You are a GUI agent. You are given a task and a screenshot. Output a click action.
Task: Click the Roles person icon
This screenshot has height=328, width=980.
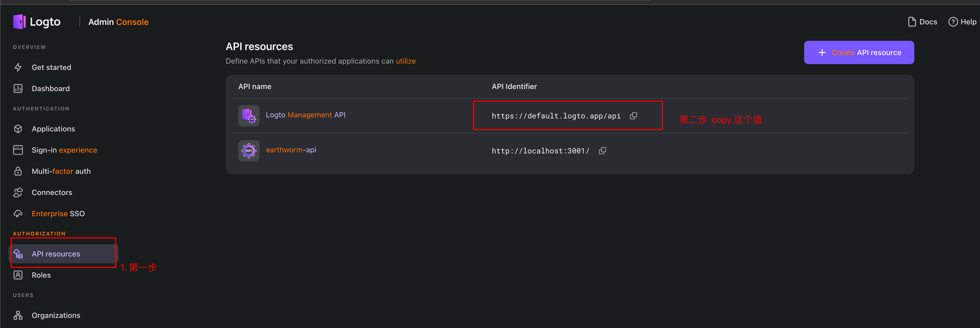[18, 275]
